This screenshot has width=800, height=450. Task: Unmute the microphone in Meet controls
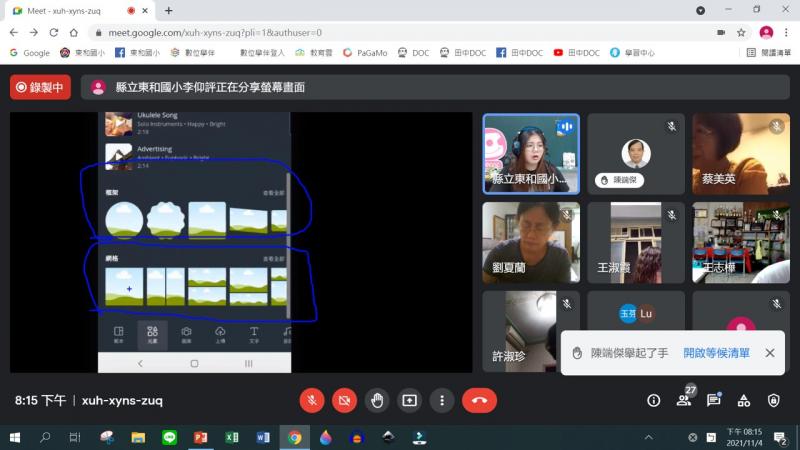[312, 401]
